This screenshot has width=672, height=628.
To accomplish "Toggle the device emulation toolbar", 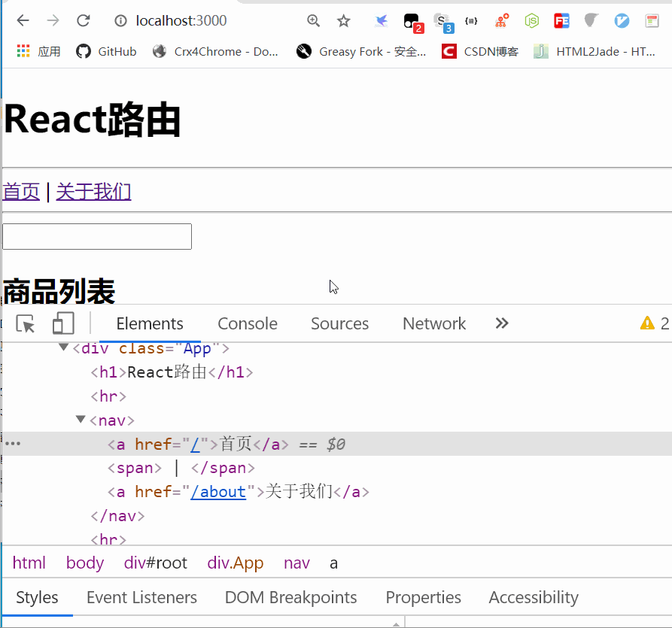I will 62,323.
